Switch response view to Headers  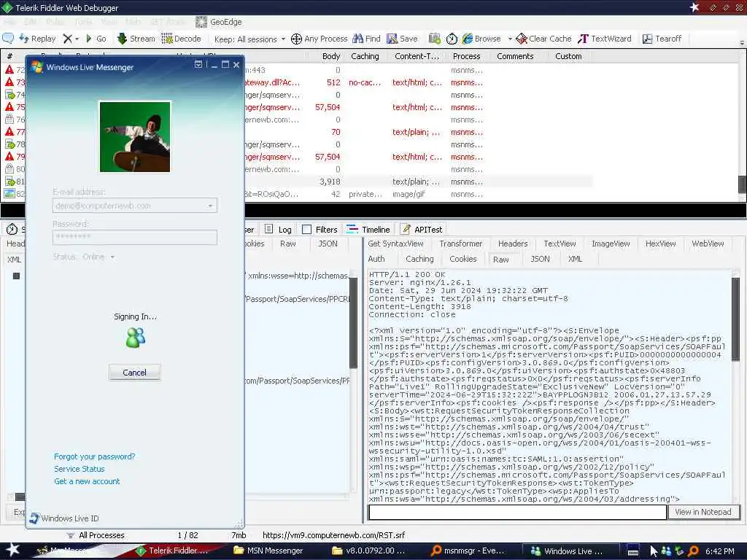pos(513,244)
